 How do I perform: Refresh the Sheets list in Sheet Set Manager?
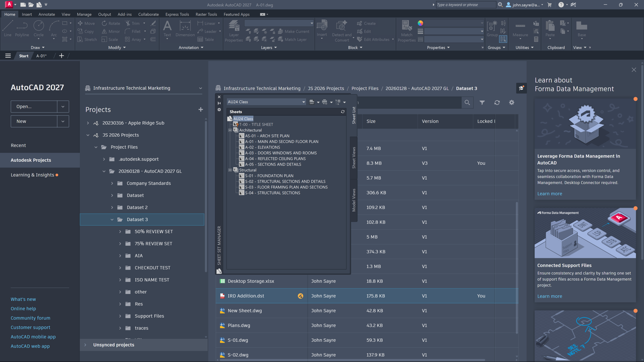pyautogui.click(x=343, y=112)
